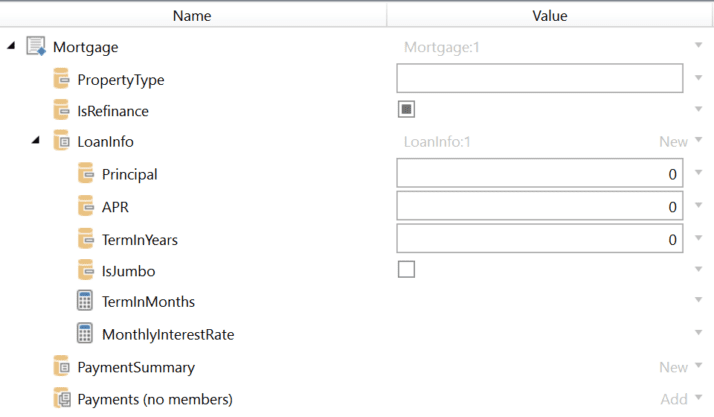Viewport: 714px width, 417px height.
Task: Open the Mortgage row dropdown arrow
Action: [698, 45]
